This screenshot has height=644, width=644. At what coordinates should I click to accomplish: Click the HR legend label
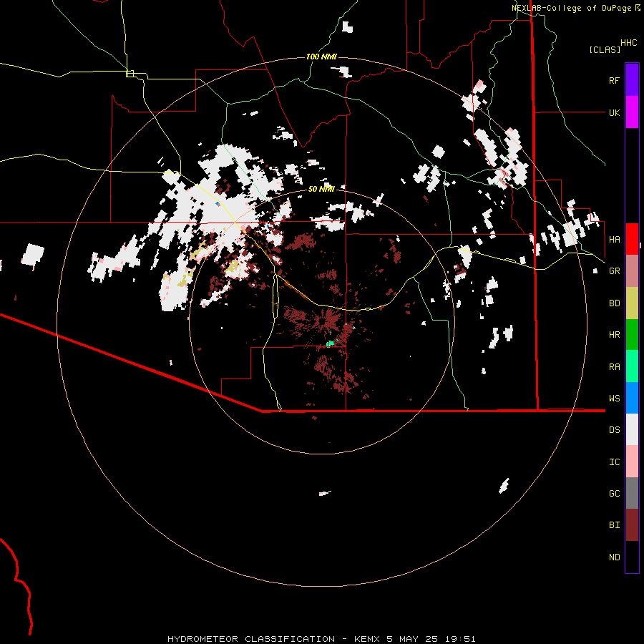(614, 335)
